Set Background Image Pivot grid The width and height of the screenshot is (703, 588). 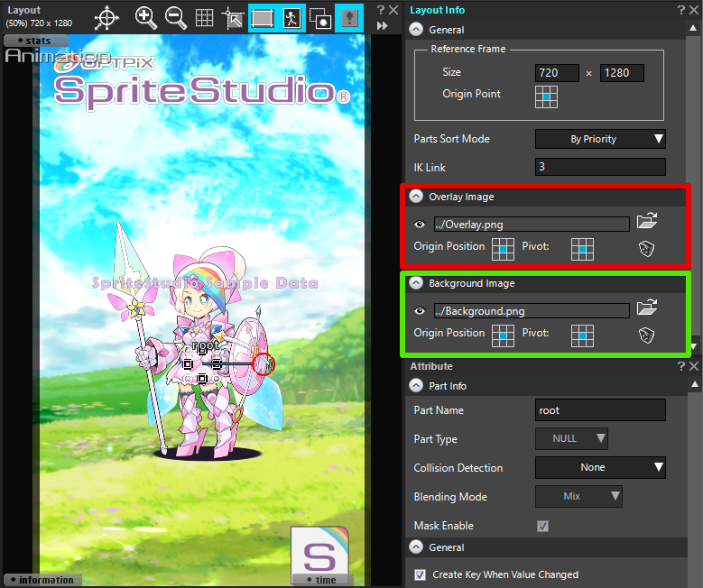[582, 335]
